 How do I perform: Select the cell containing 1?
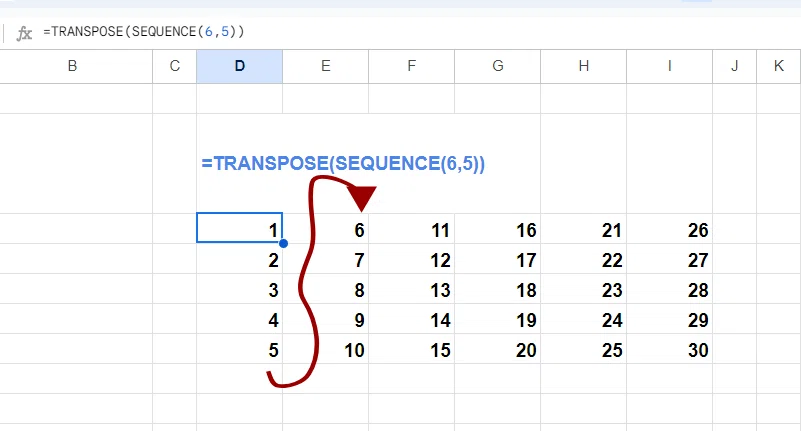click(240, 228)
